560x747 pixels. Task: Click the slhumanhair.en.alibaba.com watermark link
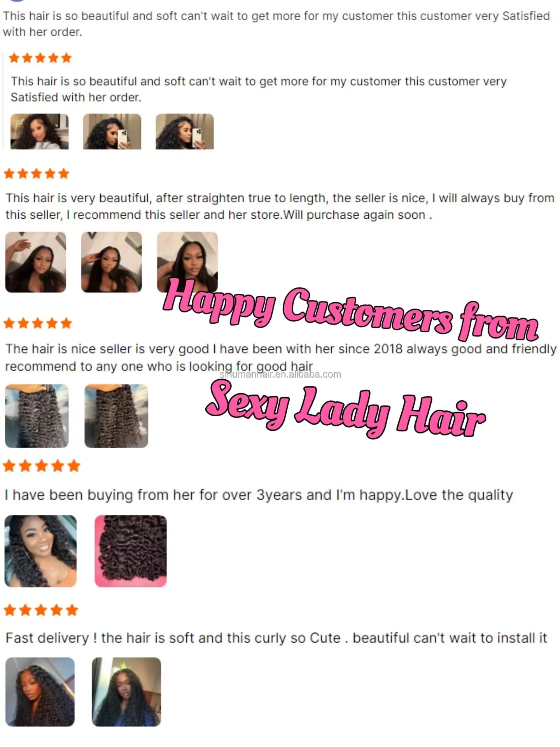coord(280,375)
